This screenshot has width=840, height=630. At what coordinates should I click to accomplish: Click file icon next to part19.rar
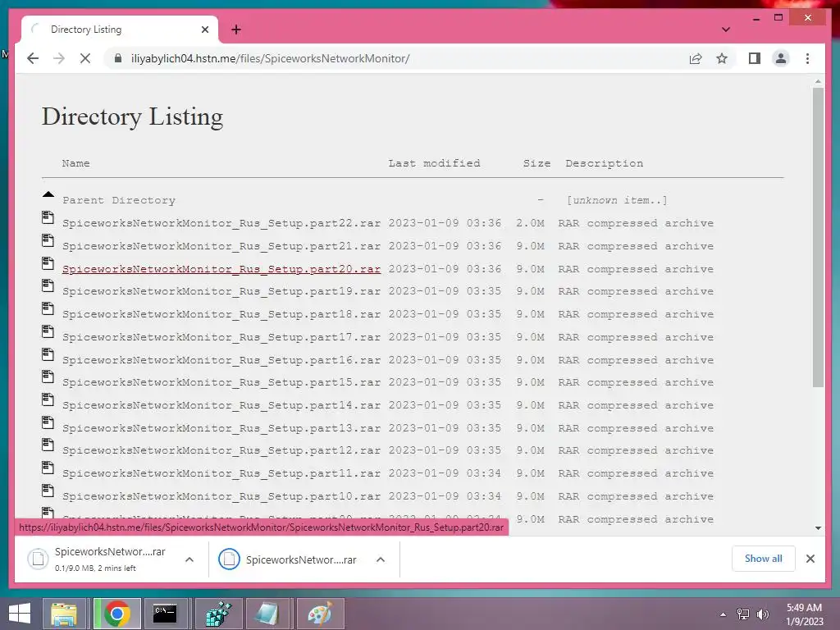coord(48,285)
